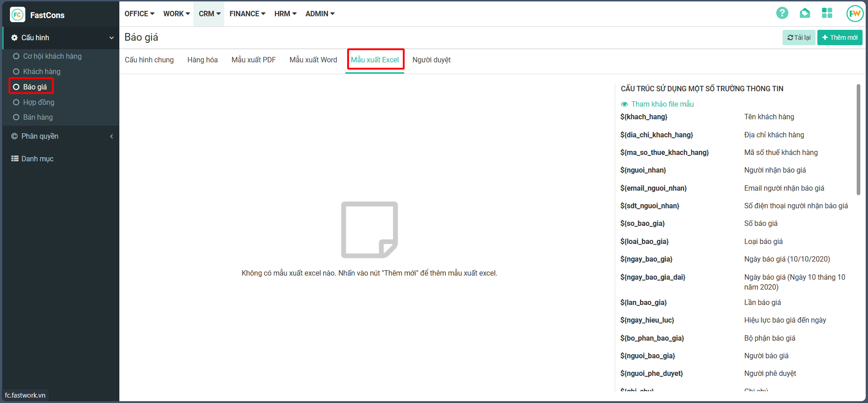This screenshot has width=868, height=403.
Task: Click the Phân quyền copyright icon
Action: (x=14, y=136)
